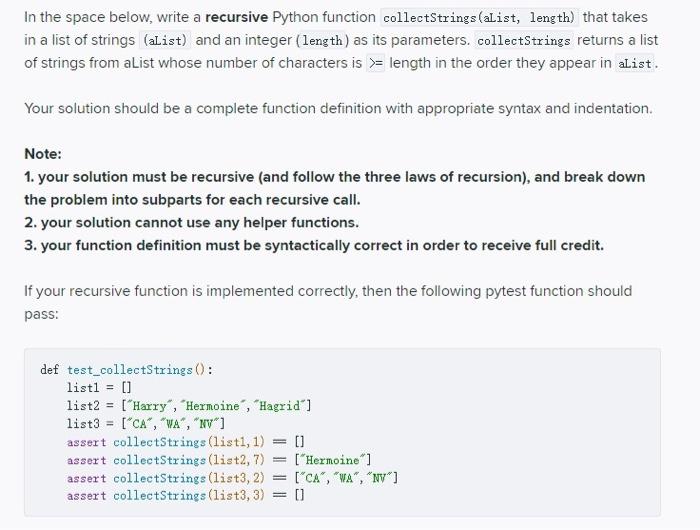This screenshot has width=700, height=530.
Task: Click the '(aList)' code snippet in the second line
Action: pyautogui.click(x=165, y=40)
